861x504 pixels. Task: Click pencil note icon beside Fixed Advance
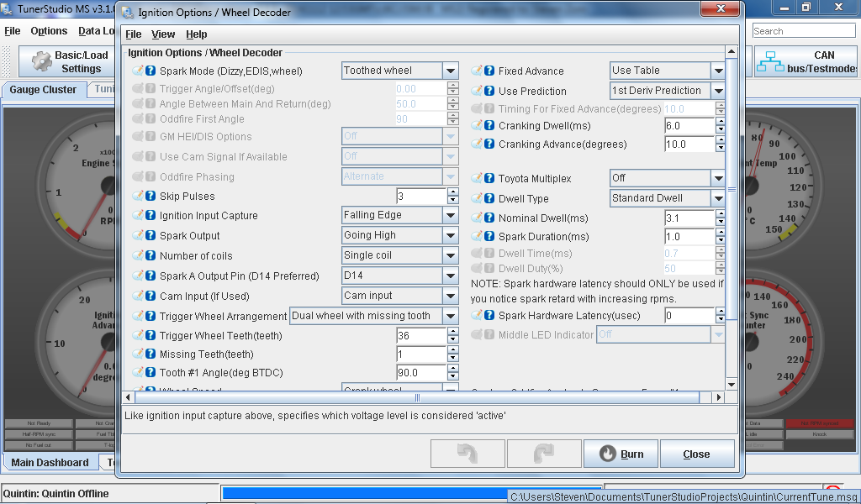coord(477,71)
